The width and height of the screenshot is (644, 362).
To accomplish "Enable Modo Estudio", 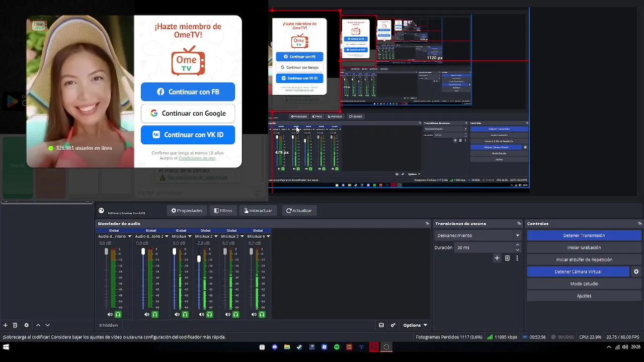I will (x=584, y=284).
